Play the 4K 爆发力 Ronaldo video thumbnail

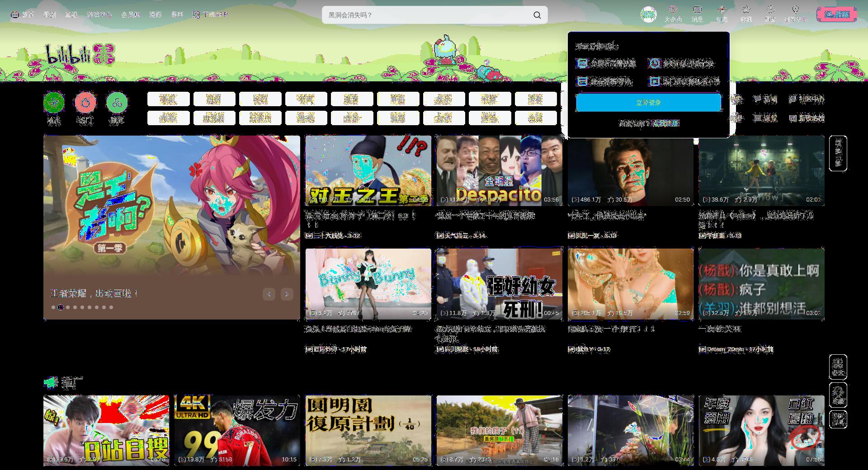pos(237,431)
